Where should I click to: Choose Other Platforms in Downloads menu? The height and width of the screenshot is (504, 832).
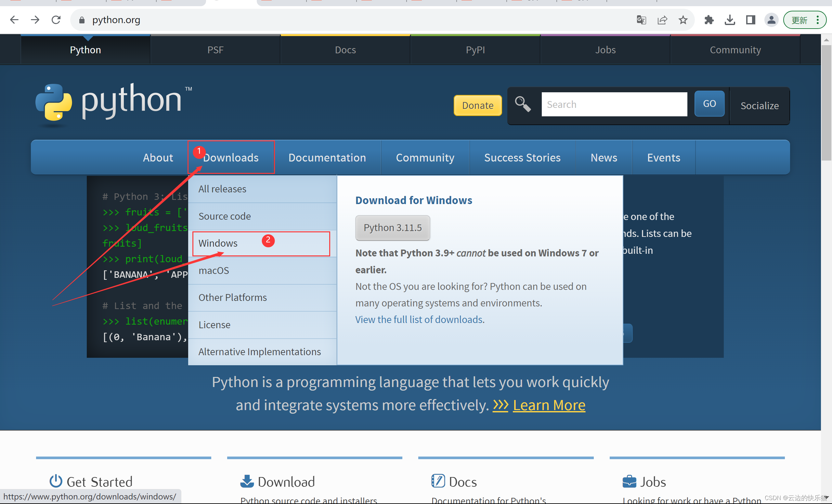click(x=262, y=298)
